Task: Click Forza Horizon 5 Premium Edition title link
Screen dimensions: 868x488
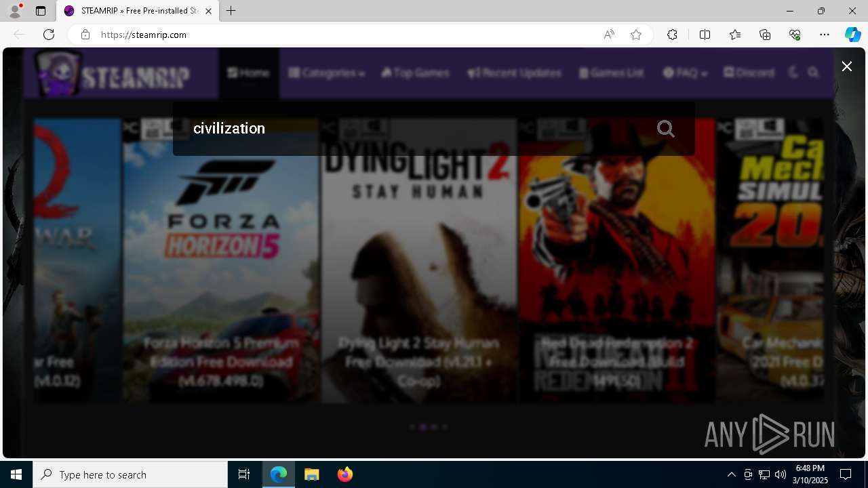Action: coord(221,362)
